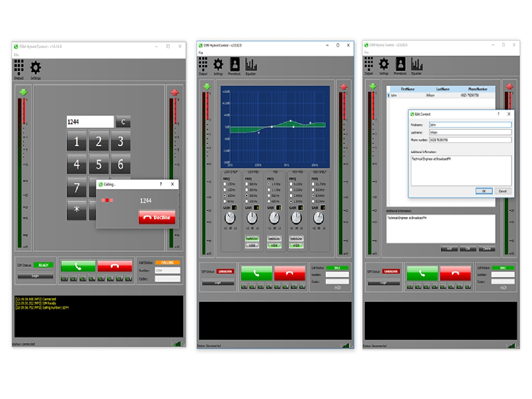Toggle NARROW bandwidth for the LOW MID band

252,239
